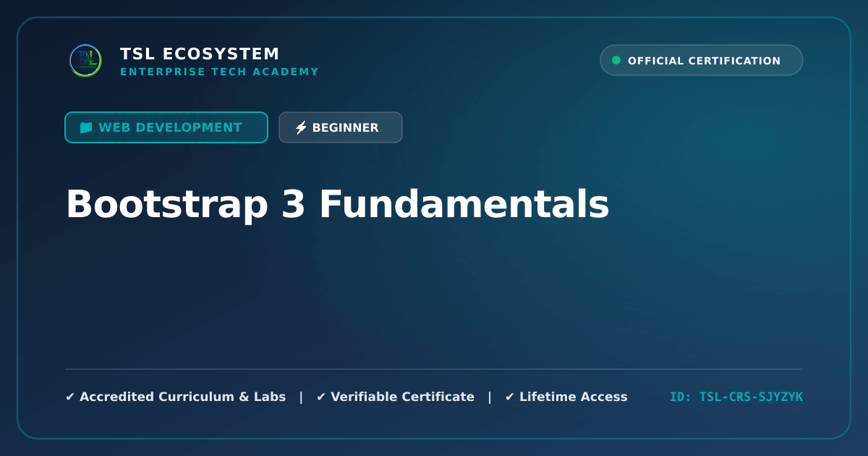Click the green dot in Official Certification badge

[x=616, y=60]
